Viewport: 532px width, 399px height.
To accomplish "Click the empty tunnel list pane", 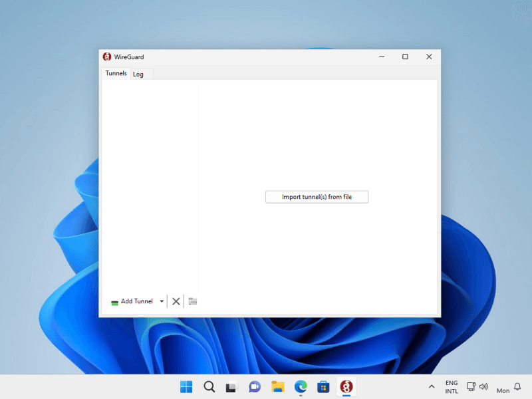I will click(x=150, y=186).
